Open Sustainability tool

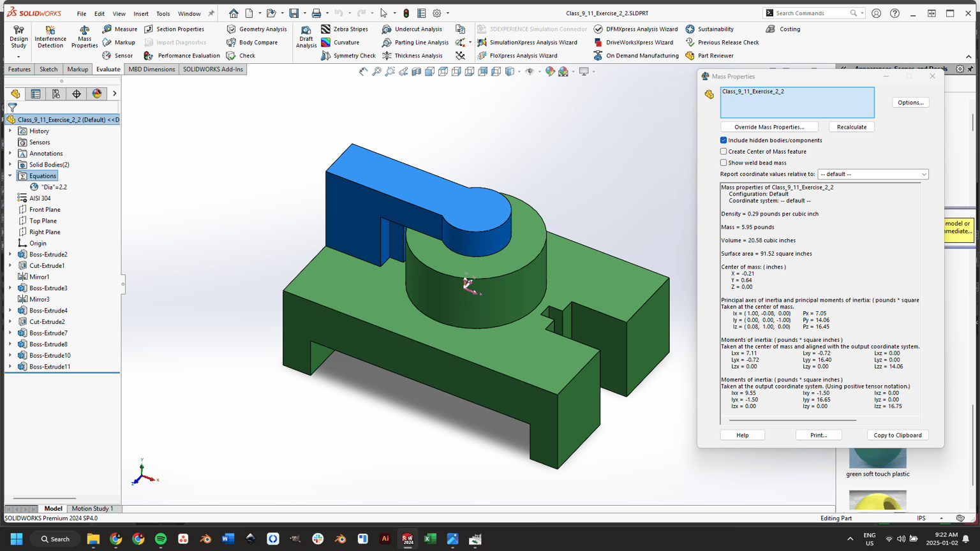pos(709,29)
